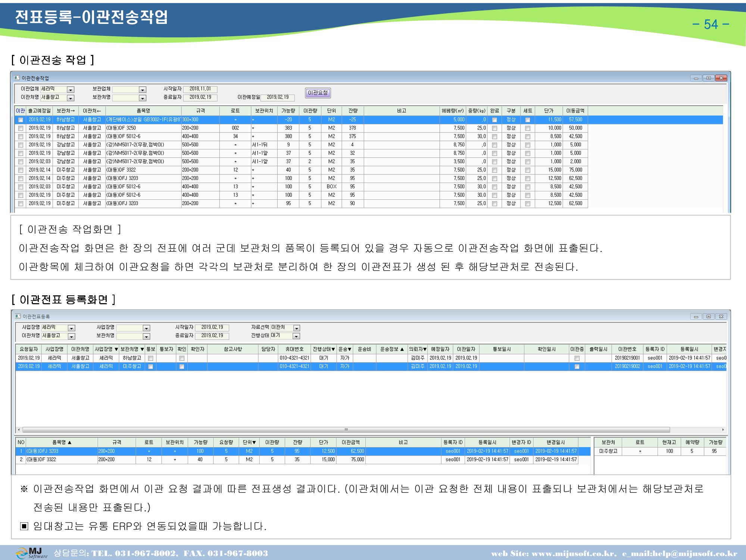Select item row 2 (대동)DF 3322

click(x=297, y=460)
